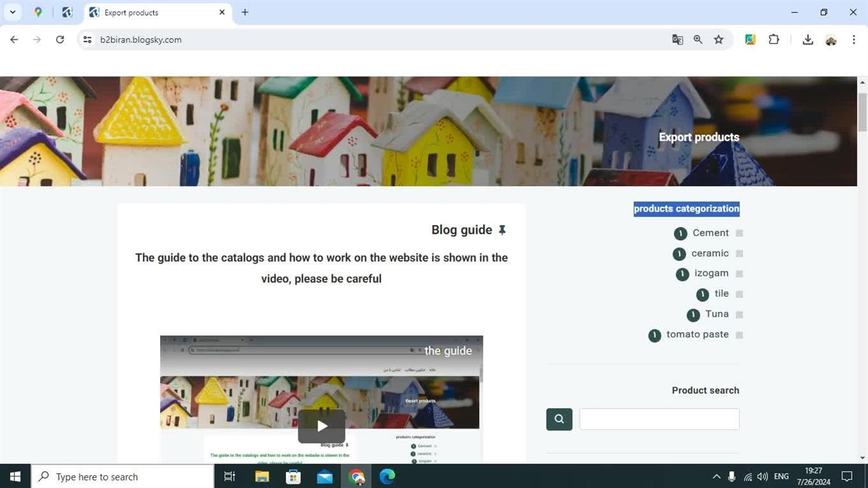
Task: Click the zoom magnifier icon in address bar
Action: point(698,40)
